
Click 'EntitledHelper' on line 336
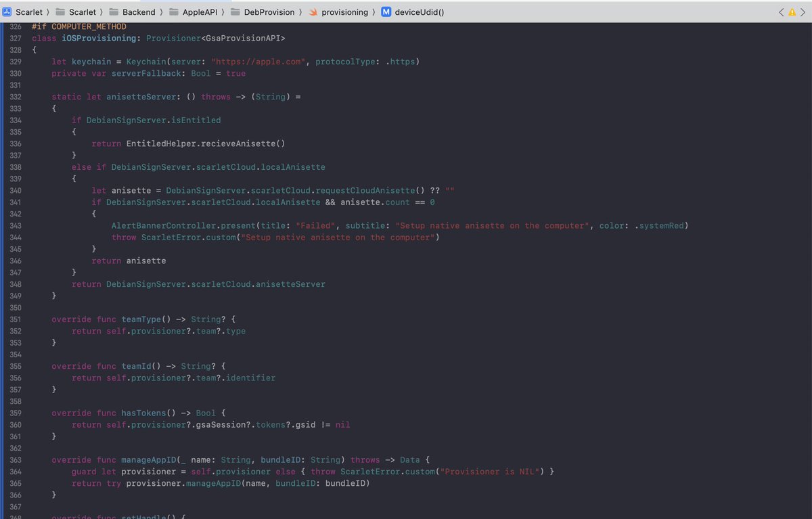(161, 143)
